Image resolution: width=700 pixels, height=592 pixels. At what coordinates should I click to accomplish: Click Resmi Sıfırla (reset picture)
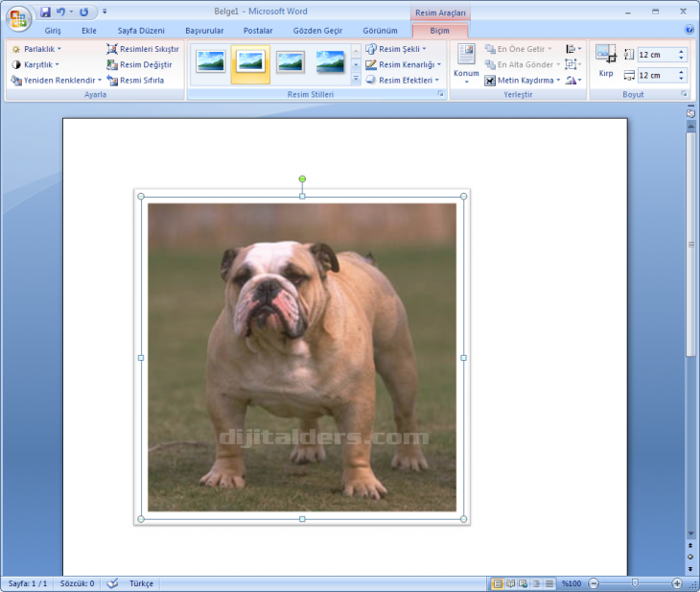click(135, 80)
